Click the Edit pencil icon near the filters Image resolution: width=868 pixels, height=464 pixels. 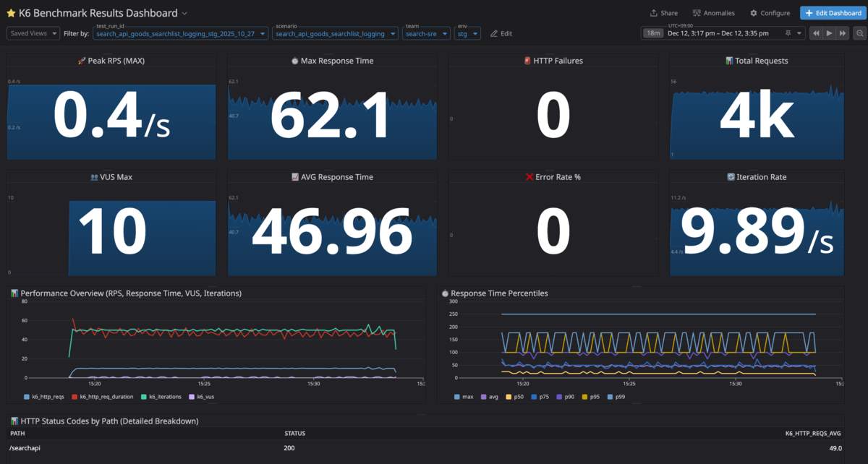point(493,33)
